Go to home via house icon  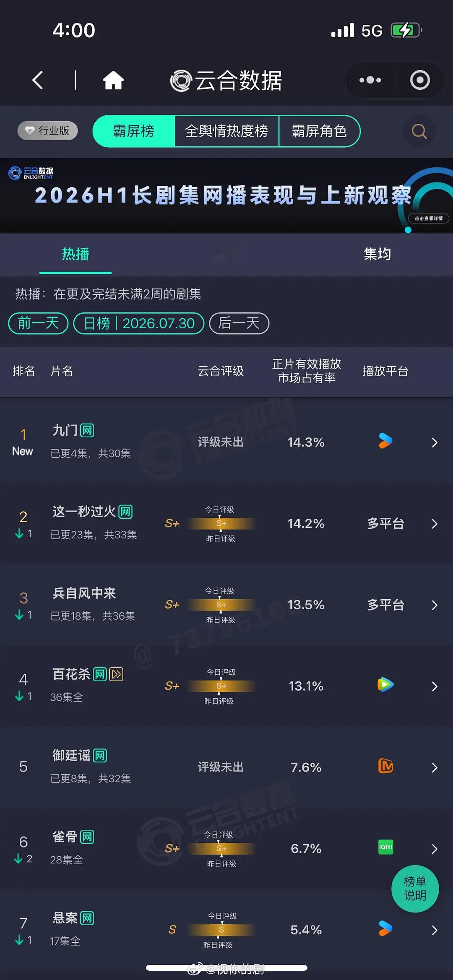pyautogui.click(x=113, y=80)
